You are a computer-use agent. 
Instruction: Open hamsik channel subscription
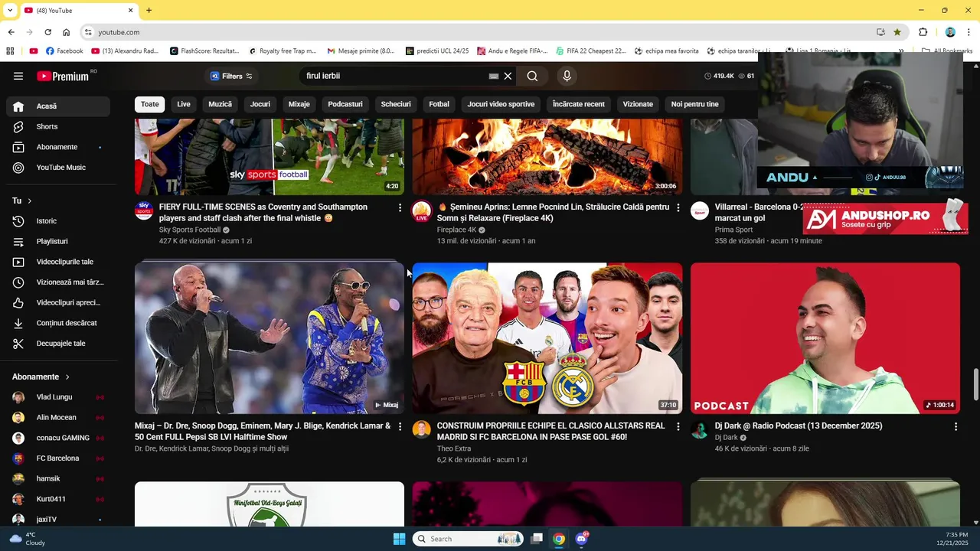pyautogui.click(x=58, y=478)
